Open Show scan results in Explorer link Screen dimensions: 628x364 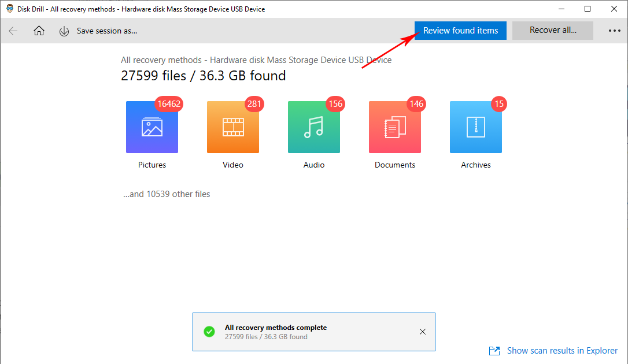tap(562, 351)
